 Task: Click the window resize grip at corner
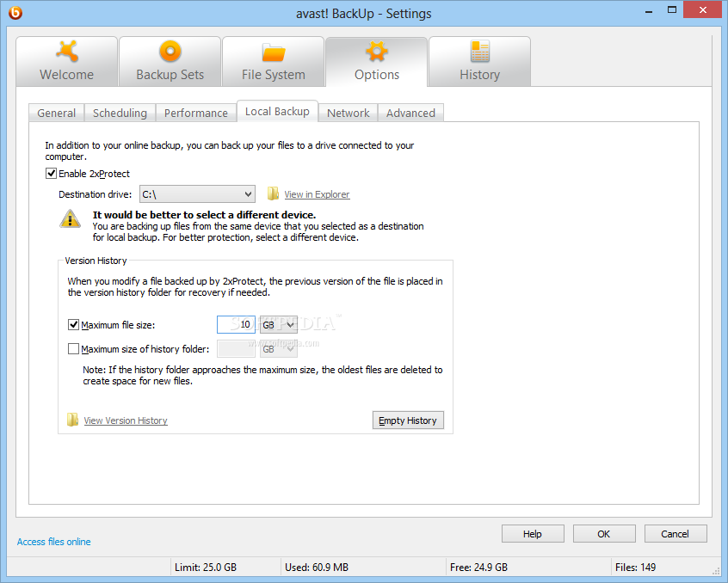[x=716, y=570]
